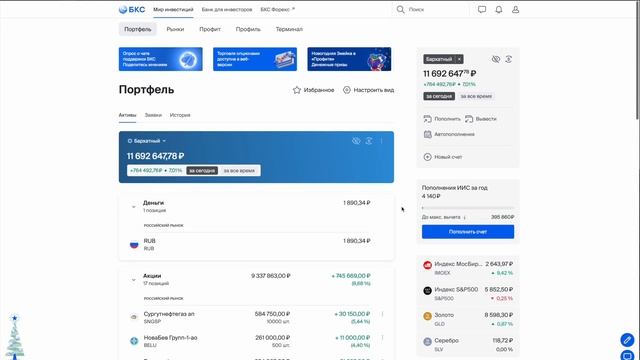Hide balance with eye icon in sidebar panel

[496, 59]
